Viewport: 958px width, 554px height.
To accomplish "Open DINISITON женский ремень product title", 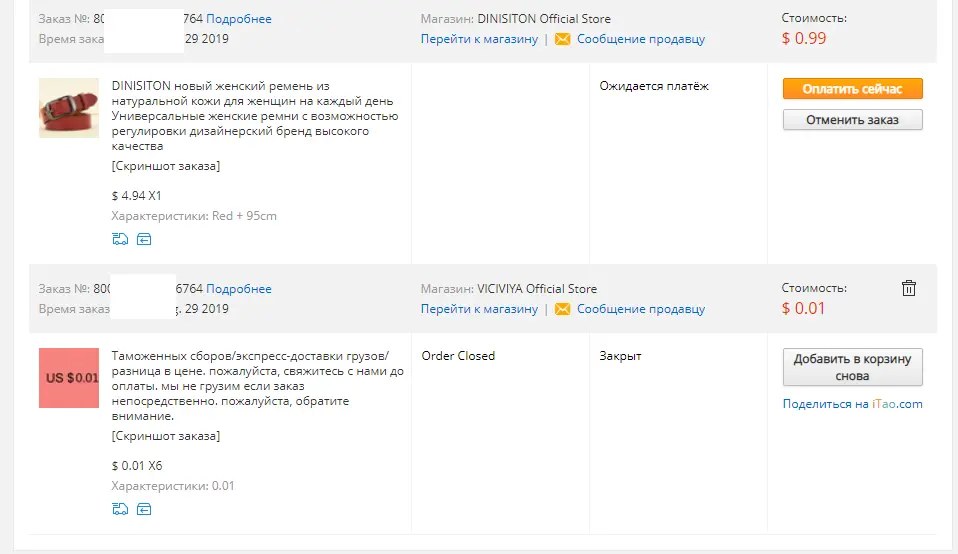I will tap(255, 116).
